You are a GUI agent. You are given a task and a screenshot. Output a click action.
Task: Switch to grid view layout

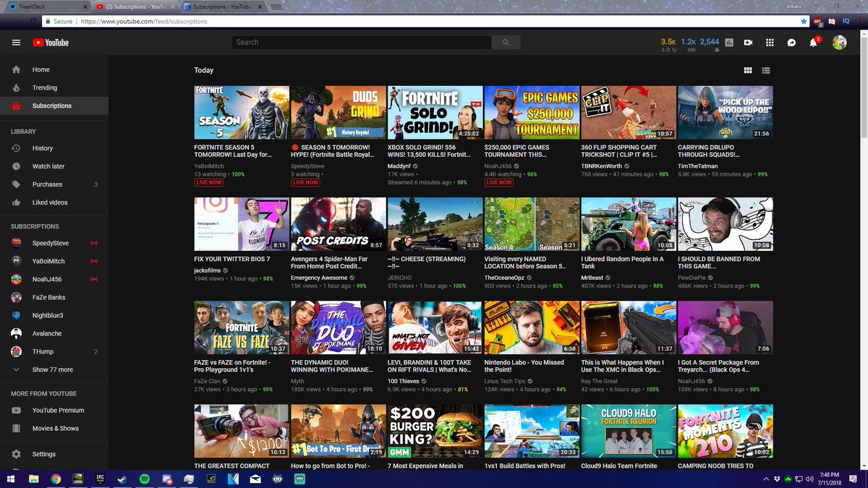coord(748,70)
